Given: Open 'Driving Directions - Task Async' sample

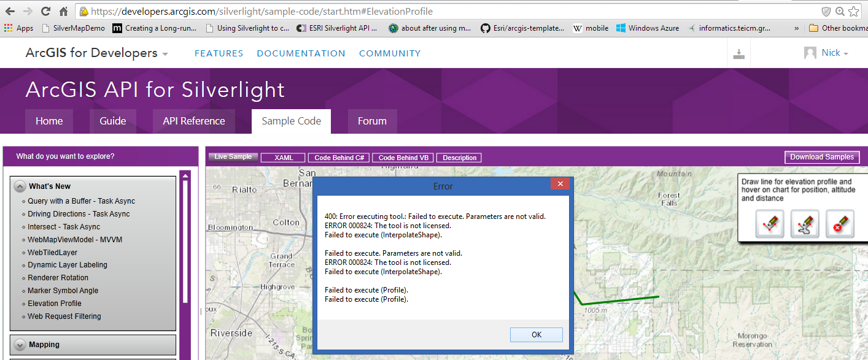Looking at the screenshot, I should [x=79, y=214].
